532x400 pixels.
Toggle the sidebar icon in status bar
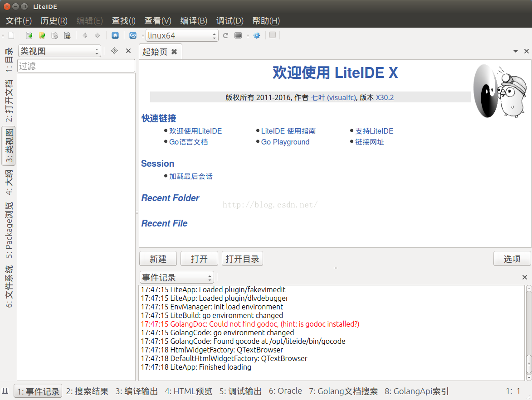point(5,391)
